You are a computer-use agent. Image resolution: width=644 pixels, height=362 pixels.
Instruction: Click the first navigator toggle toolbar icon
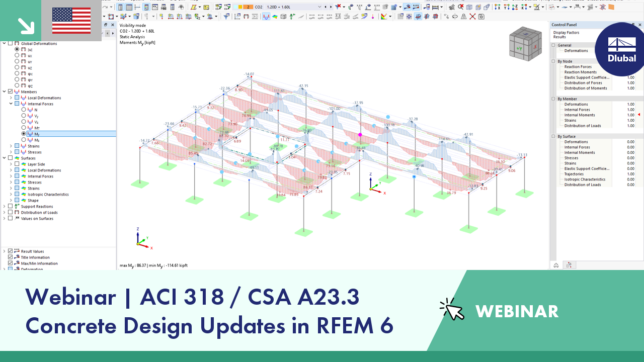pos(121,7)
